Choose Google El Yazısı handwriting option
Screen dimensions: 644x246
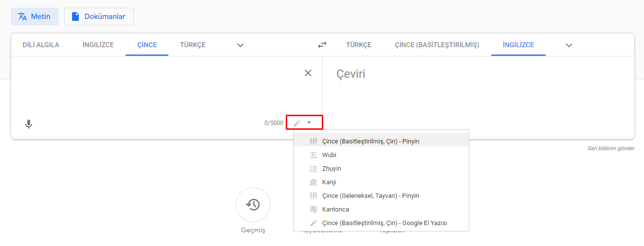point(384,223)
